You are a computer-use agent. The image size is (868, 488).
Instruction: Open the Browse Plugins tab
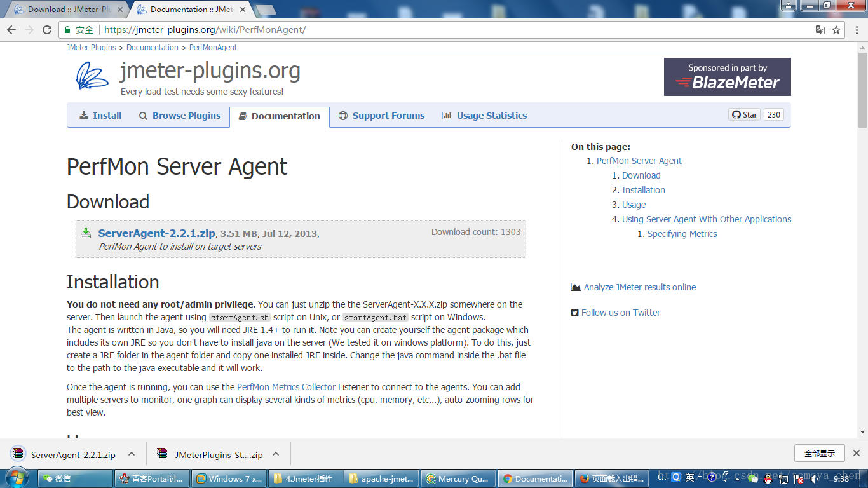pyautogui.click(x=180, y=116)
